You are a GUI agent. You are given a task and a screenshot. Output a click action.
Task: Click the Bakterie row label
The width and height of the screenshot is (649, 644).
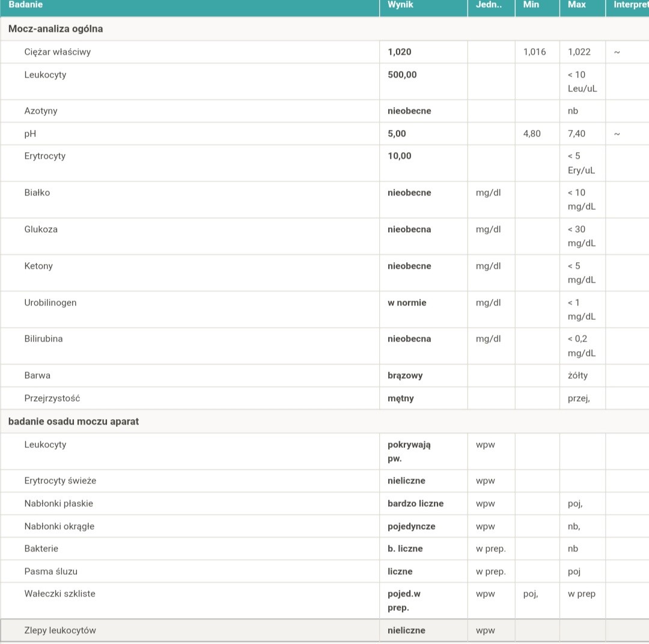pyautogui.click(x=41, y=548)
